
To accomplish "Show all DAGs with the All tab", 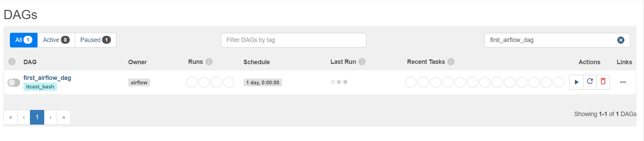I will point(23,40).
